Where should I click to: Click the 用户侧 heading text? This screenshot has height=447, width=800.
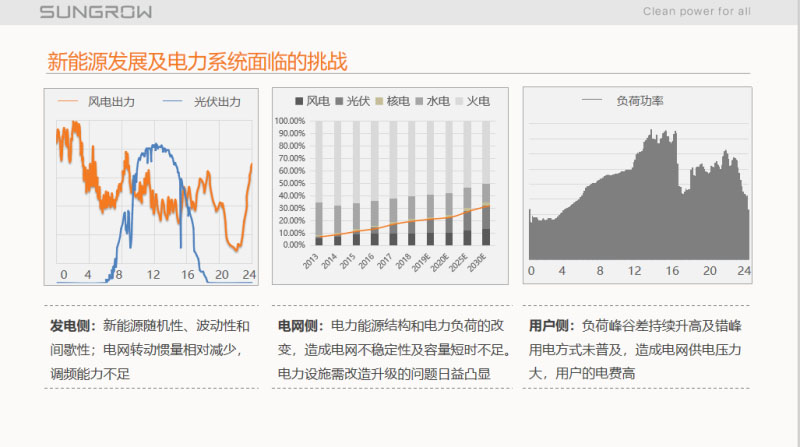[550, 326]
